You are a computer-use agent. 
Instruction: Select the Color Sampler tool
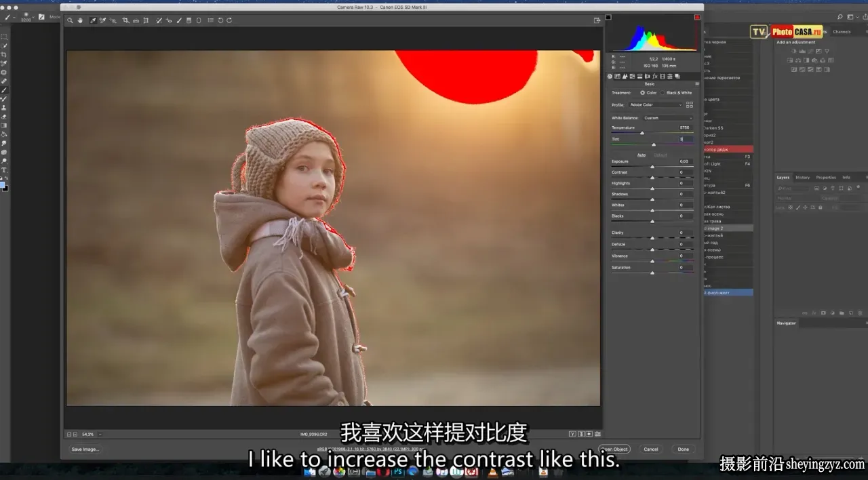[103, 20]
